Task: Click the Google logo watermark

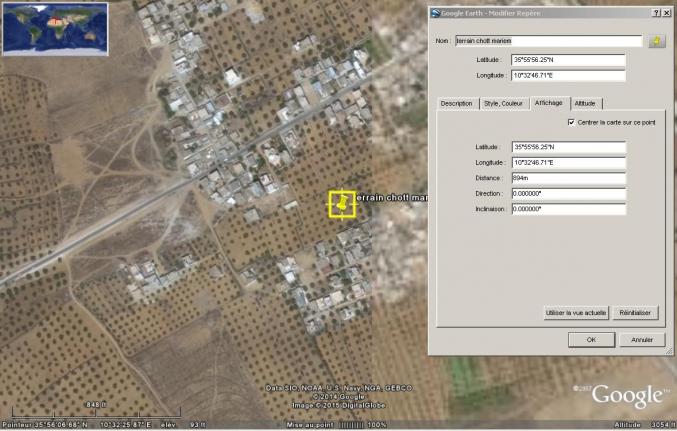Action: click(x=627, y=396)
